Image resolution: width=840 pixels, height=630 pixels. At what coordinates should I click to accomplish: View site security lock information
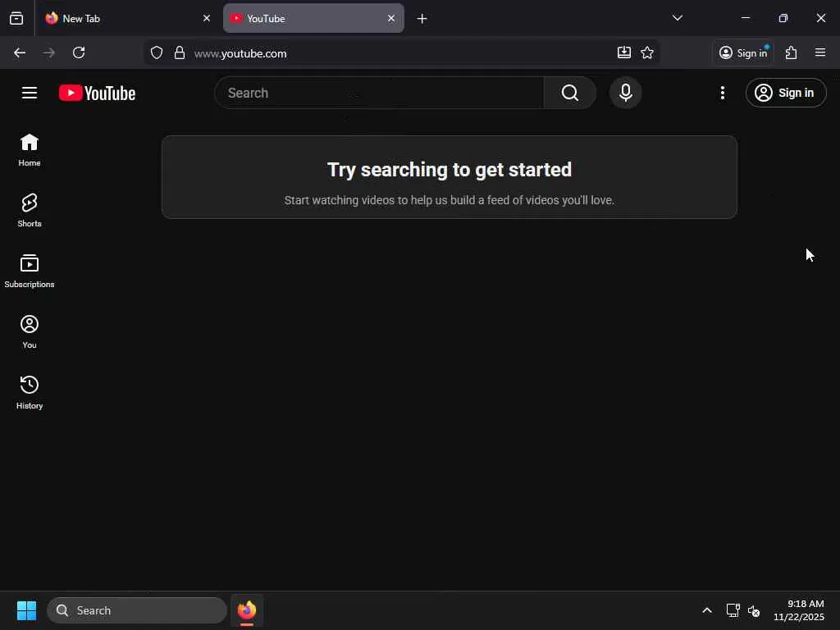180,53
